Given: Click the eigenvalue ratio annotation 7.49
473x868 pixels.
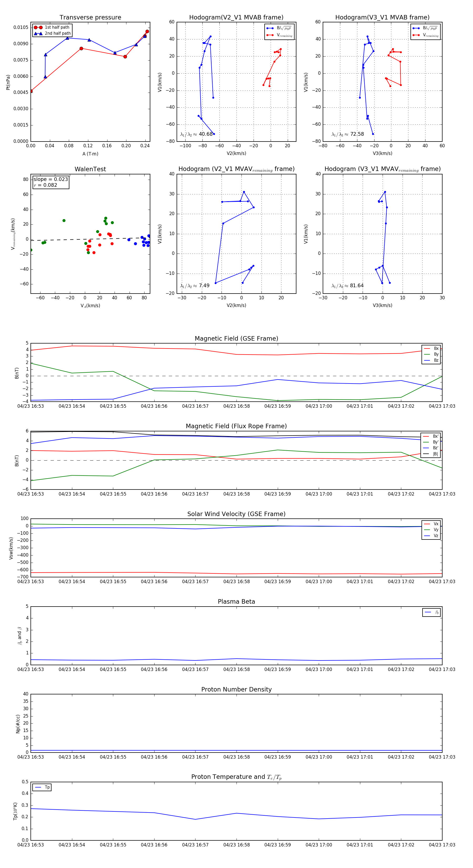Looking at the screenshot, I should pos(194,286).
